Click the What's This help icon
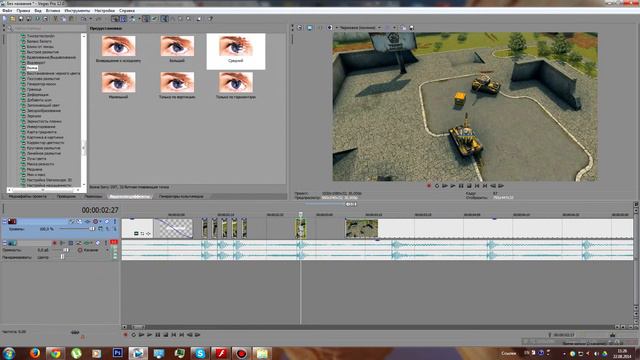 [210, 19]
